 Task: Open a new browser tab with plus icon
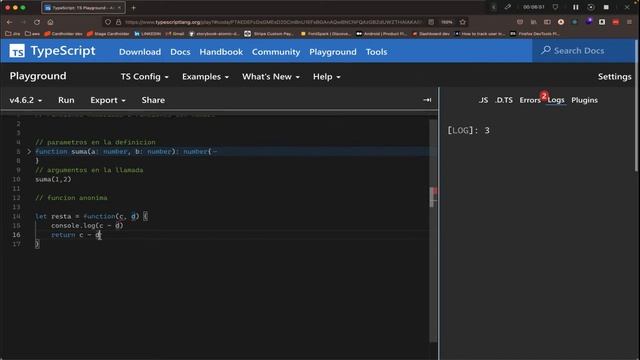click(133, 8)
